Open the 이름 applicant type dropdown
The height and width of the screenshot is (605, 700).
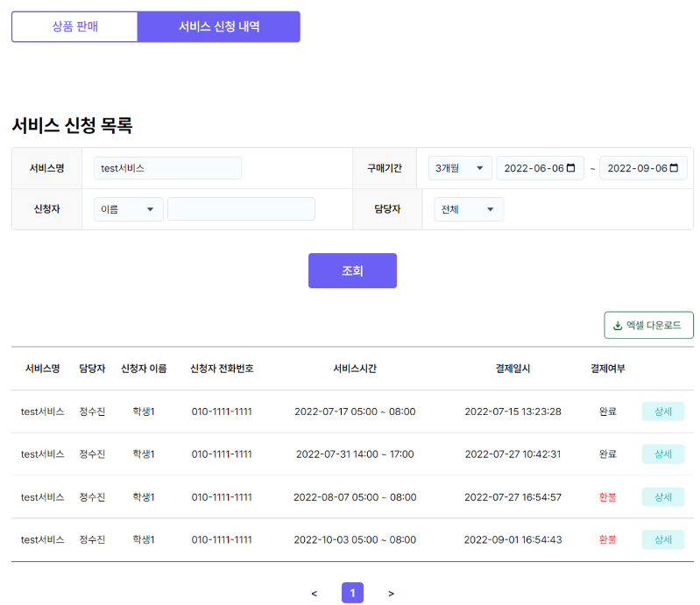128,209
